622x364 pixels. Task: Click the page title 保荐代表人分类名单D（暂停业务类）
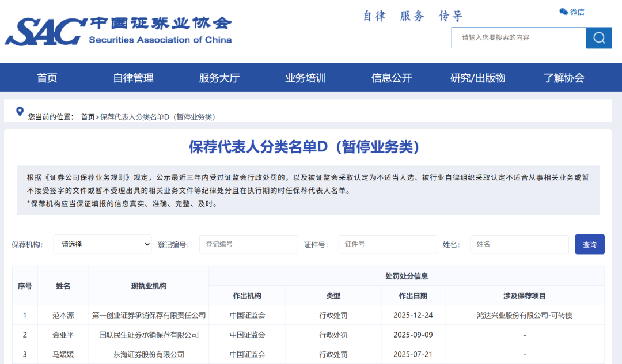304,147
